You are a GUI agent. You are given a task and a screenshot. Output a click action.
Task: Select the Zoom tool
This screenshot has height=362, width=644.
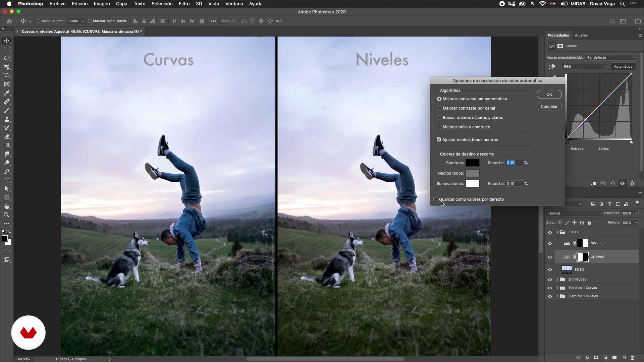[x=7, y=215]
